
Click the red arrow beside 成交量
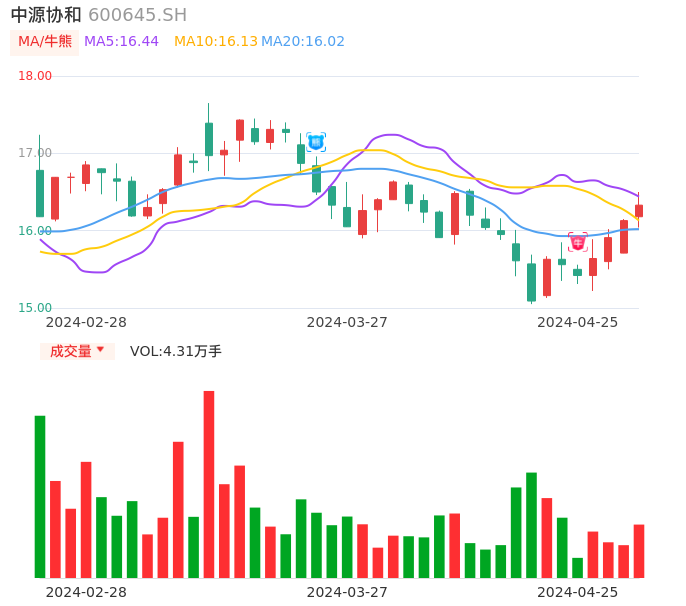[x=100, y=350]
